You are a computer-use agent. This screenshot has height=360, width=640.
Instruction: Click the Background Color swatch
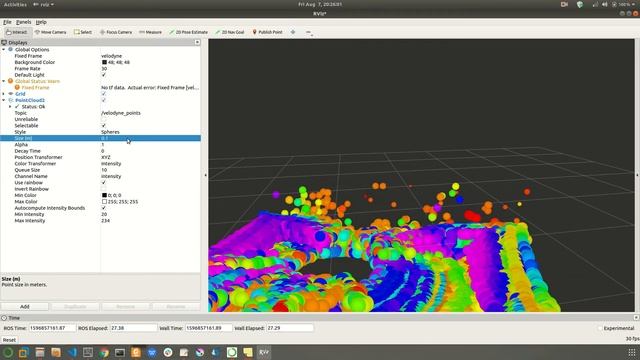coord(104,62)
